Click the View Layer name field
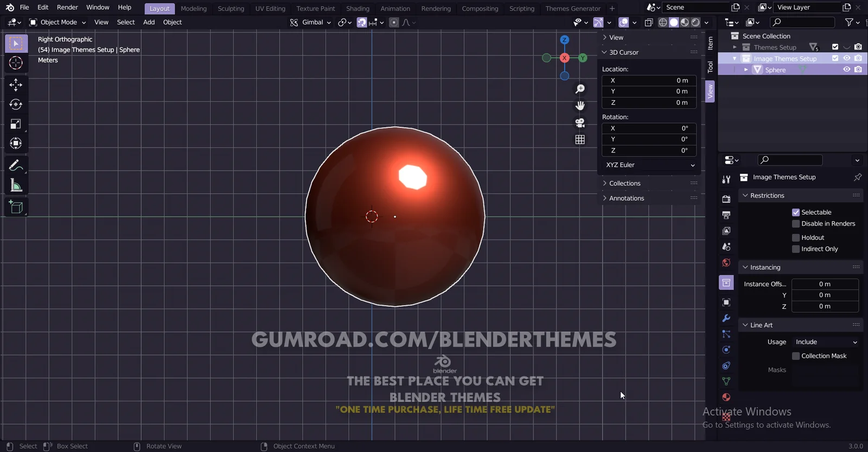Viewport: 868px width, 452px height. (x=807, y=8)
